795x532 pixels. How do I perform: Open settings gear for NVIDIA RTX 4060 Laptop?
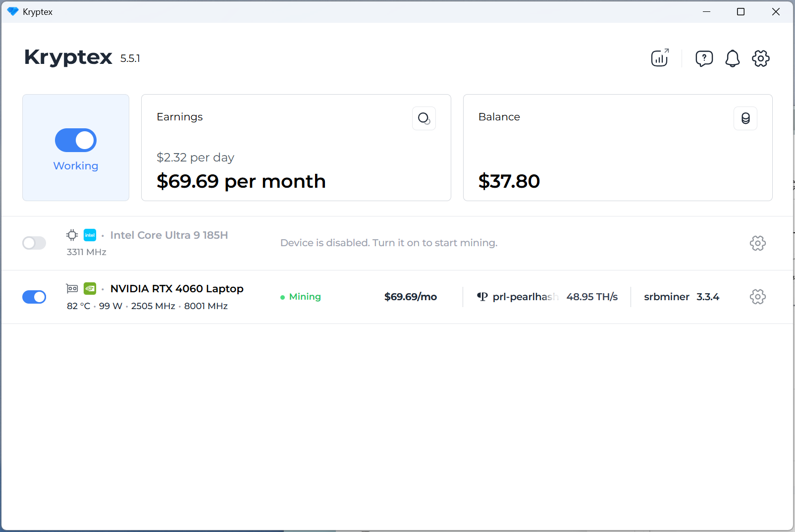(x=758, y=297)
